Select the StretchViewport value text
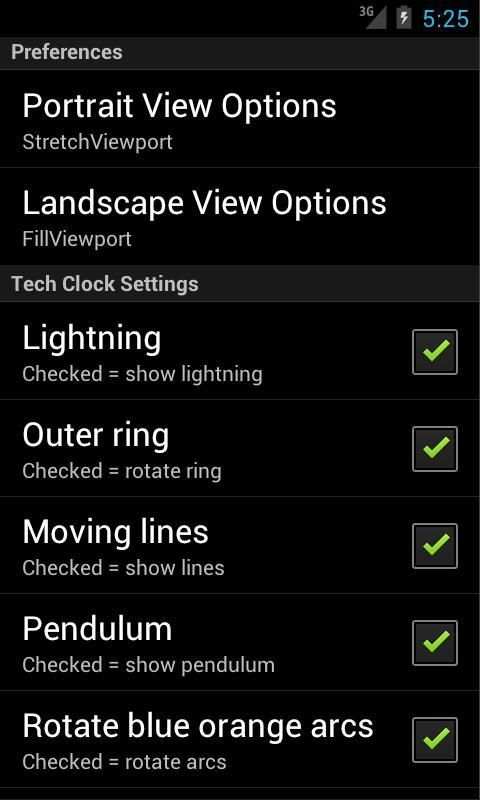The height and width of the screenshot is (800, 480). click(x=97, y=142)
